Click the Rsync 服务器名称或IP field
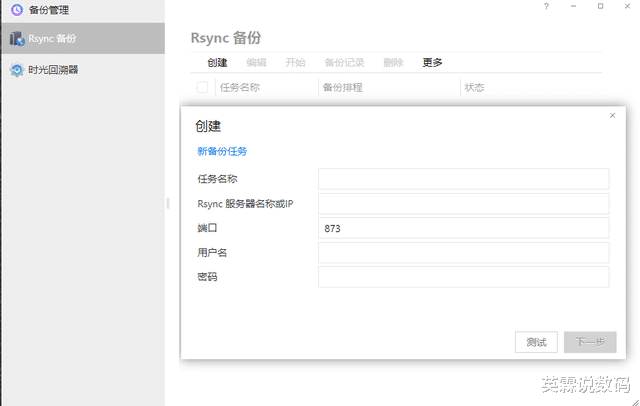The width and height of the screenshot is (640, 406). [463, 204]
